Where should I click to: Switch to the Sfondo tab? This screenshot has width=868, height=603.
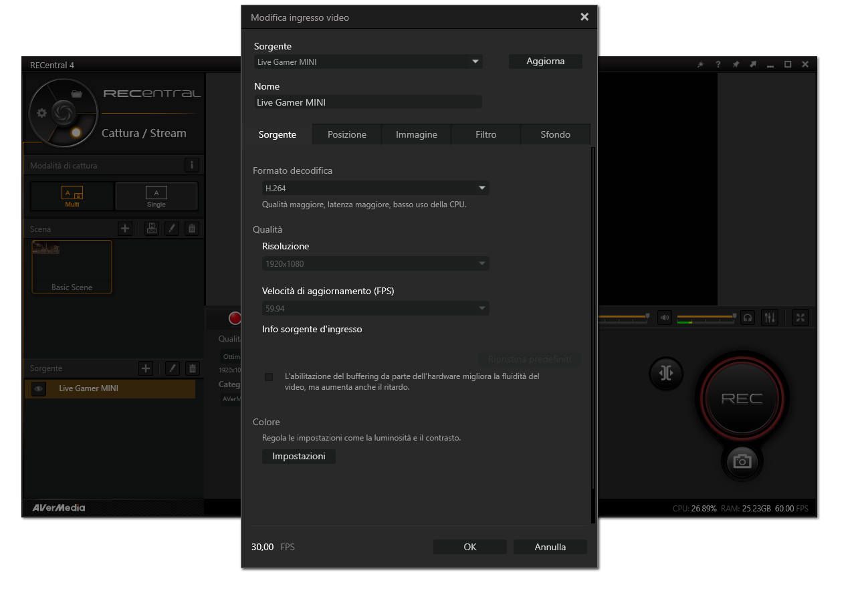click(x=555, y=134)
